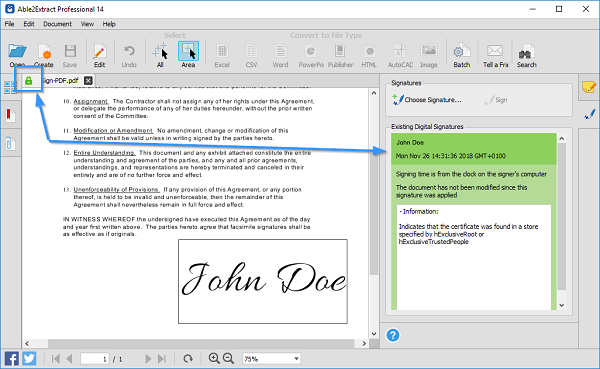Select the John Doe digital signature entry
The width and height of the screenshot is (600, 369).
click(474, 149)
